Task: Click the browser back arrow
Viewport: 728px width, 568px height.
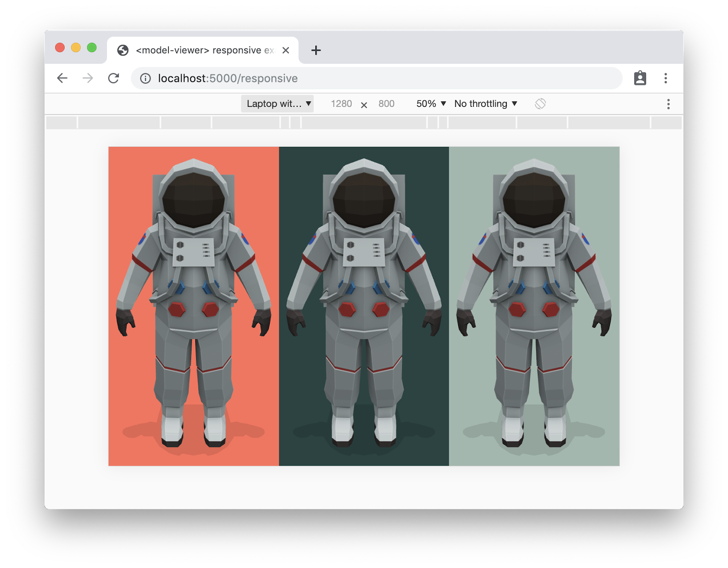Action: (62, 78)
